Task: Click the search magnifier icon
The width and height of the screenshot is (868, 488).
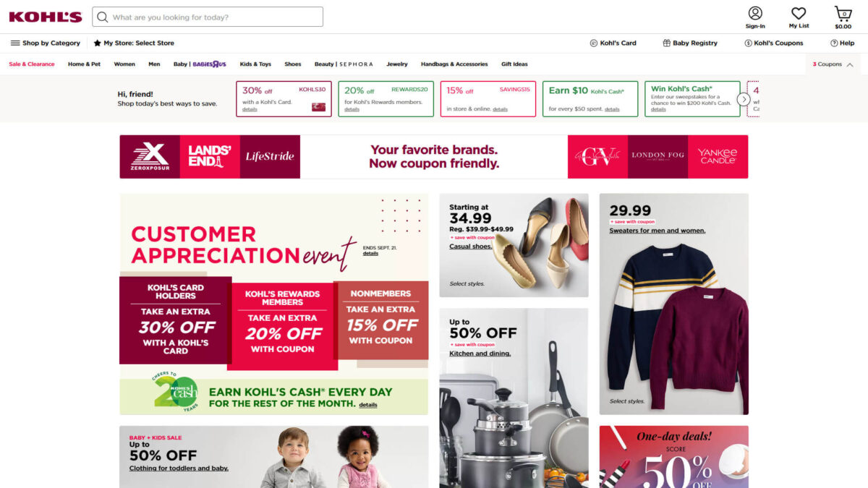Action: [103, 17]
